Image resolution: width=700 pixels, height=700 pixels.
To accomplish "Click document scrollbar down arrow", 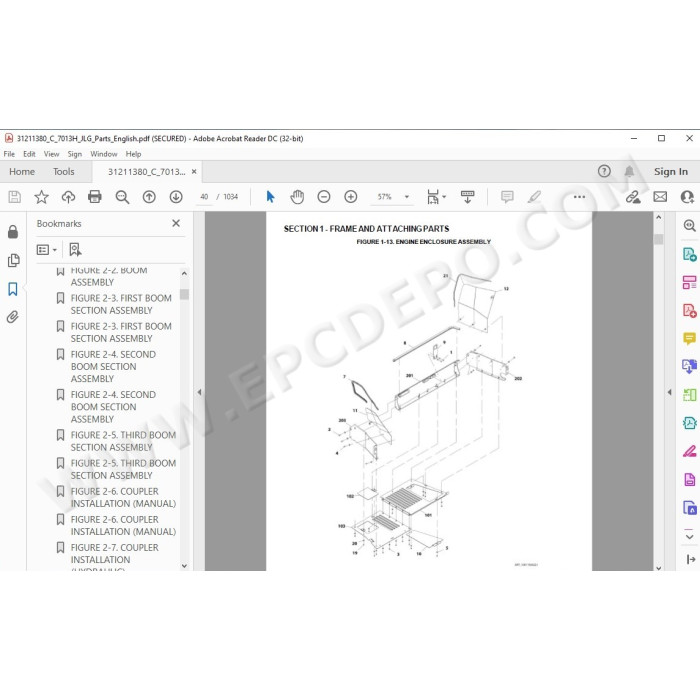I will tap(658, 567).
